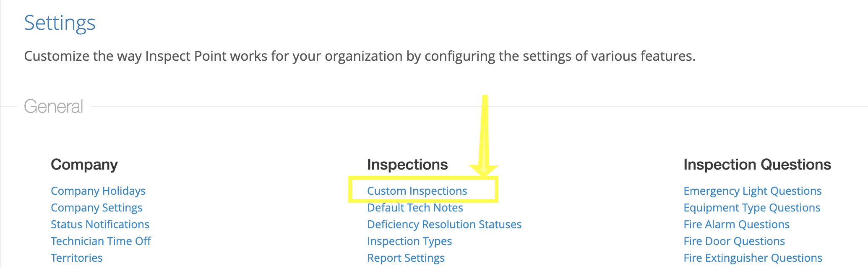Open Company Holidays settings

point(98,191)
